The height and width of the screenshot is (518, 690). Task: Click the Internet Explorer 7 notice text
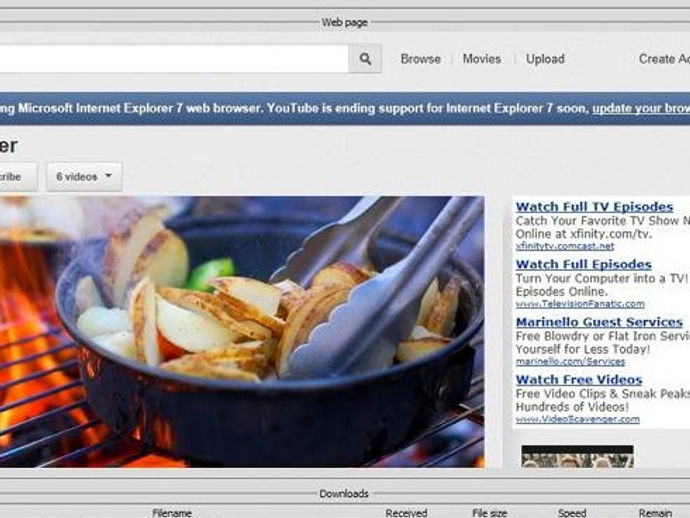pos(294,108)
